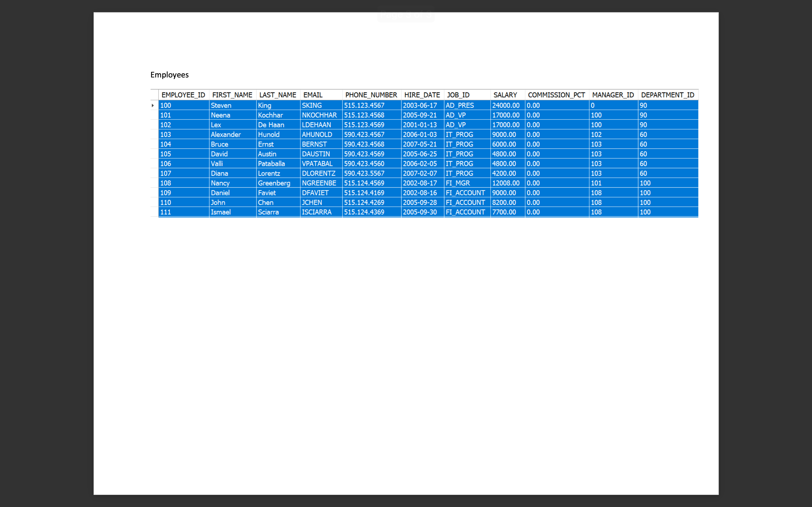Select the JOB_ID cell FI_MGR

(458, 183)
